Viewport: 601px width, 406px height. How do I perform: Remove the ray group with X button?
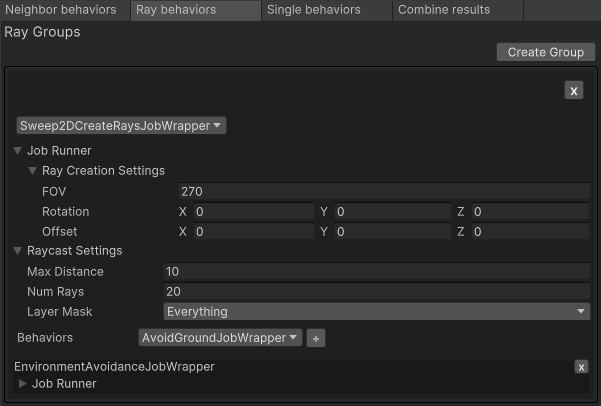click(x=574, y=90)
